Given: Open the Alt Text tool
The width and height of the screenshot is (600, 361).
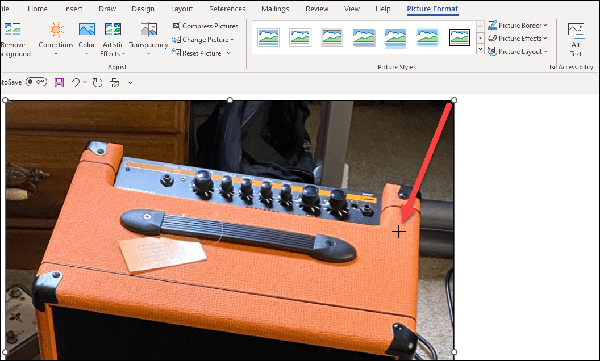Looking at the screenshot, I should 576,39.
